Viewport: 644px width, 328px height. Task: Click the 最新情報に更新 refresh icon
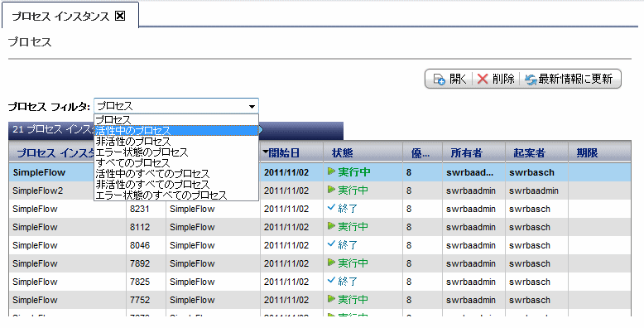(x=531, y=80)
